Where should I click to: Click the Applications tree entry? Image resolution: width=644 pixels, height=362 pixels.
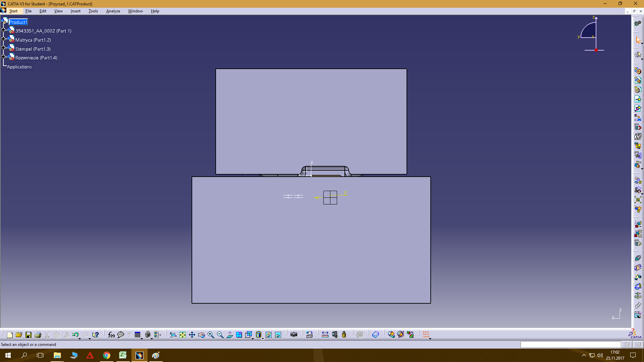click(x=19, y=67)
